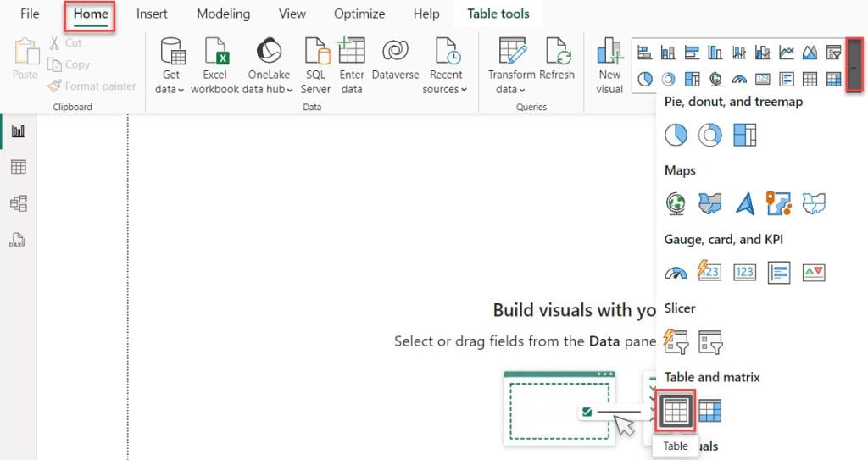Click the SQL Server data source icon
868x460 pixels.
316,65
